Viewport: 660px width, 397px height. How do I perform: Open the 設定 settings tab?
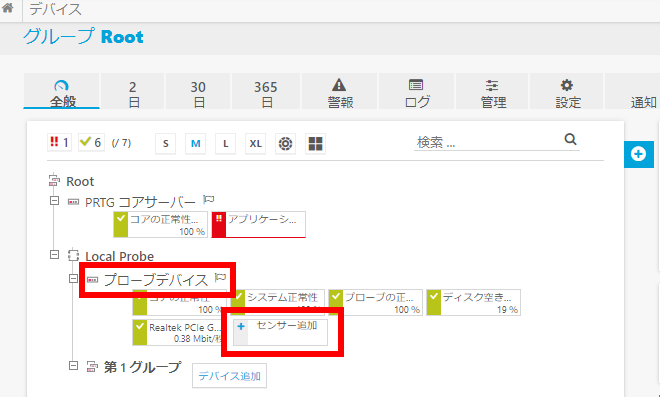[x=567, y=91]
